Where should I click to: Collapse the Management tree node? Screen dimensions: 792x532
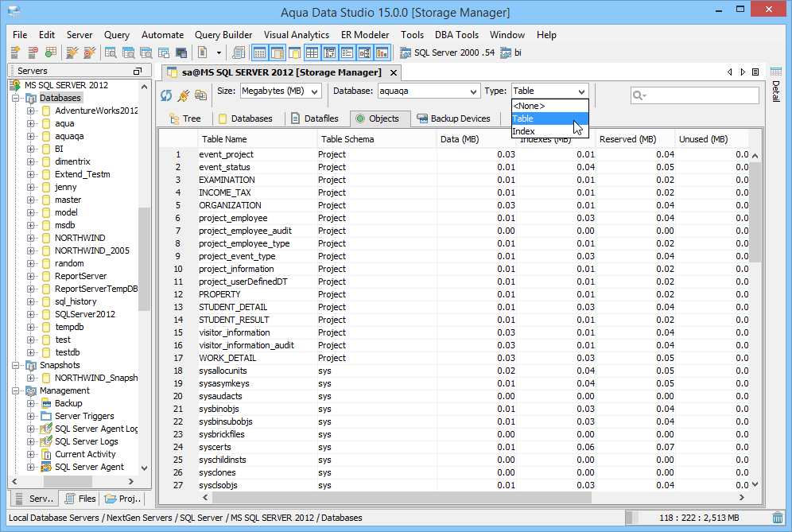coord(16,390)
